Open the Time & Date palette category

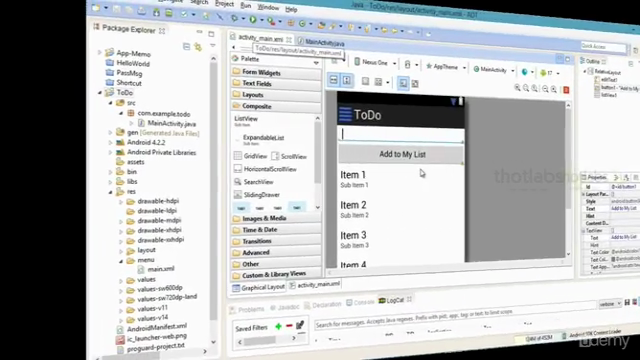coord(276,230)
